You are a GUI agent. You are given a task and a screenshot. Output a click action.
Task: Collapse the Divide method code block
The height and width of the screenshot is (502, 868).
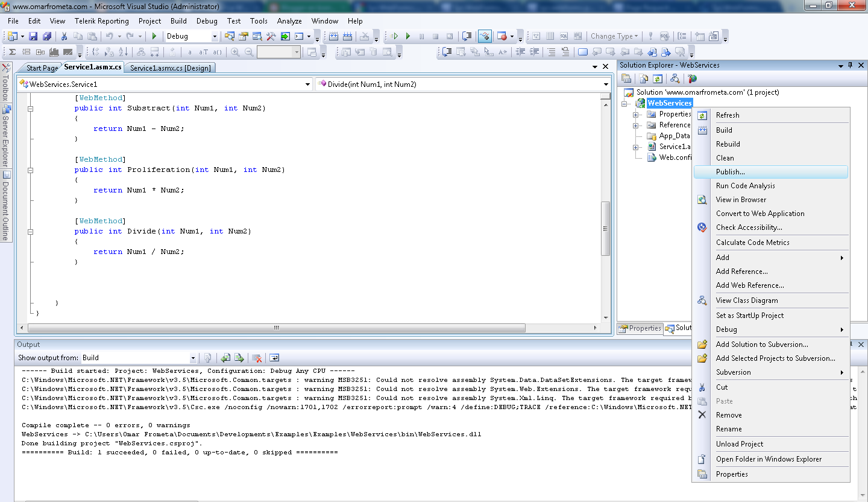[30, 232]
